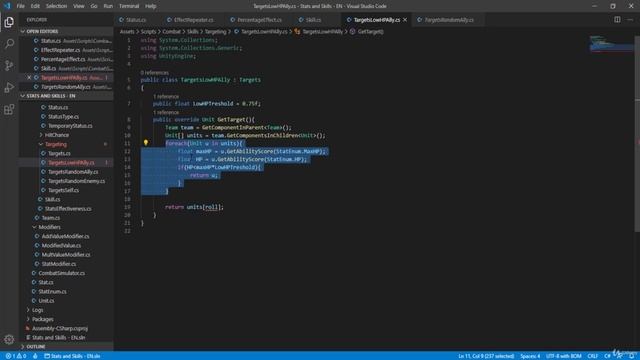
Task: Switch to the EffectRepeater.cs tab
Action: coord(193,20)
